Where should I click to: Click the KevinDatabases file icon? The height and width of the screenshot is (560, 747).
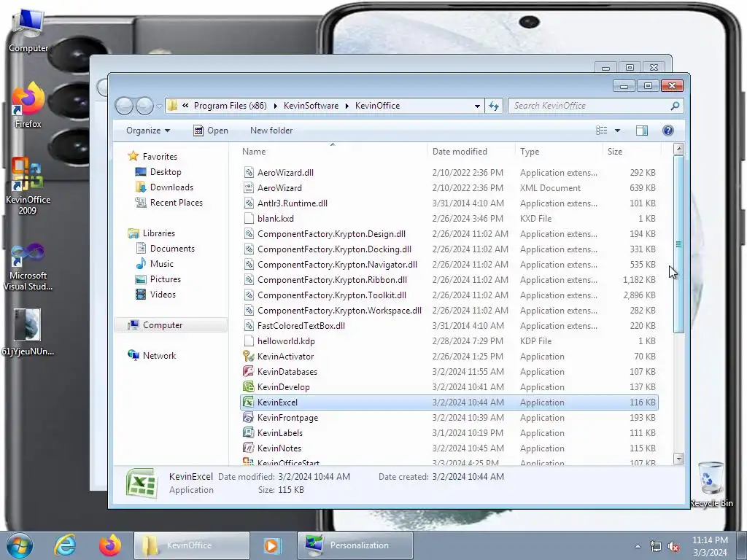(248, 371)
